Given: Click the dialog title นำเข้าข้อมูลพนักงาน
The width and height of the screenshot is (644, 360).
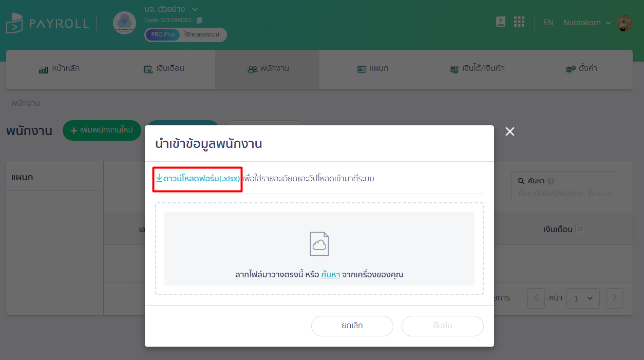Looking at the screenshot, I should click(x=209, y=144).
